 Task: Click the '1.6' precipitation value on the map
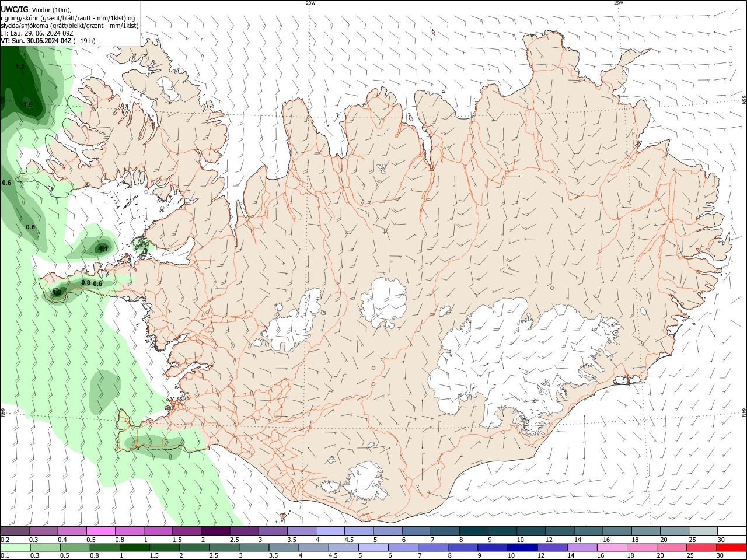(x=28, y=105)
